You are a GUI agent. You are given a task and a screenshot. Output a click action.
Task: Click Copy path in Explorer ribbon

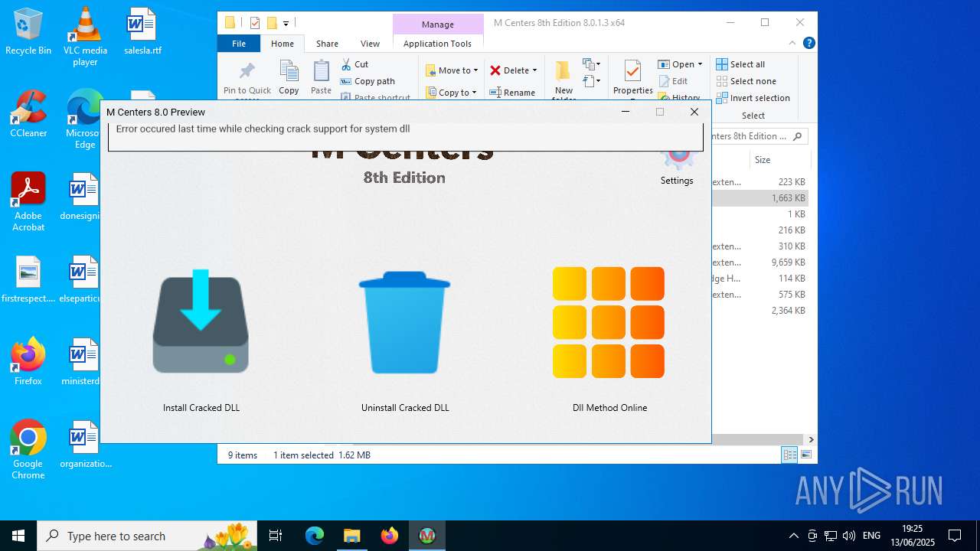click(x=367, y=81)
